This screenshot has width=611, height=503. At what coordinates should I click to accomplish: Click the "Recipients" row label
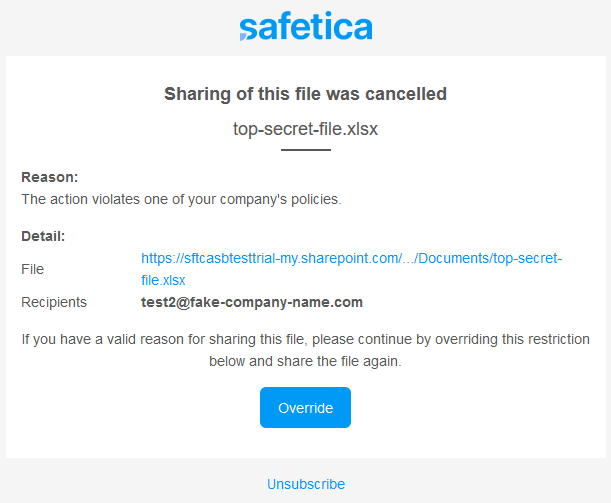coord(54,302)
